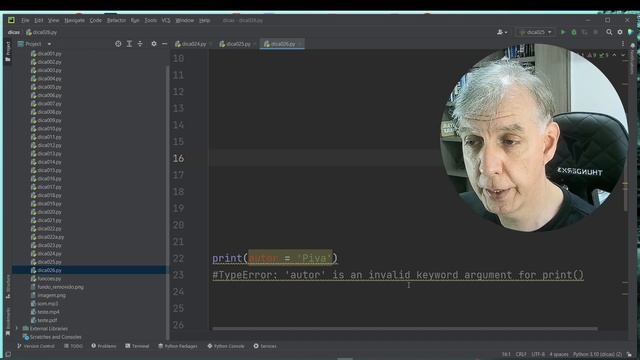Viewport: 640px width, 360px height.
Task: Select imagem.png in project tree
Action: coord(48,295)
